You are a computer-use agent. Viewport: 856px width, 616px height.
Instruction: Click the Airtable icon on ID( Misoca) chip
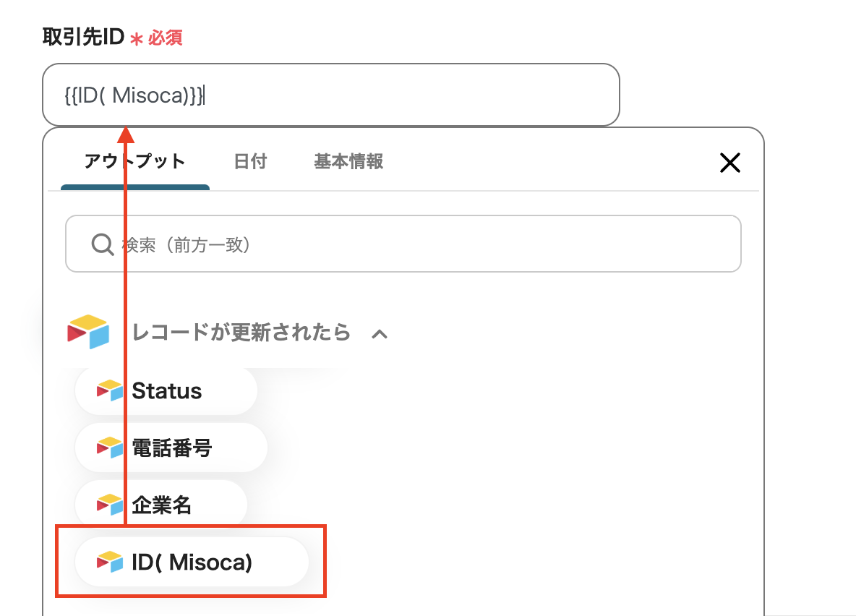[110, 562]
